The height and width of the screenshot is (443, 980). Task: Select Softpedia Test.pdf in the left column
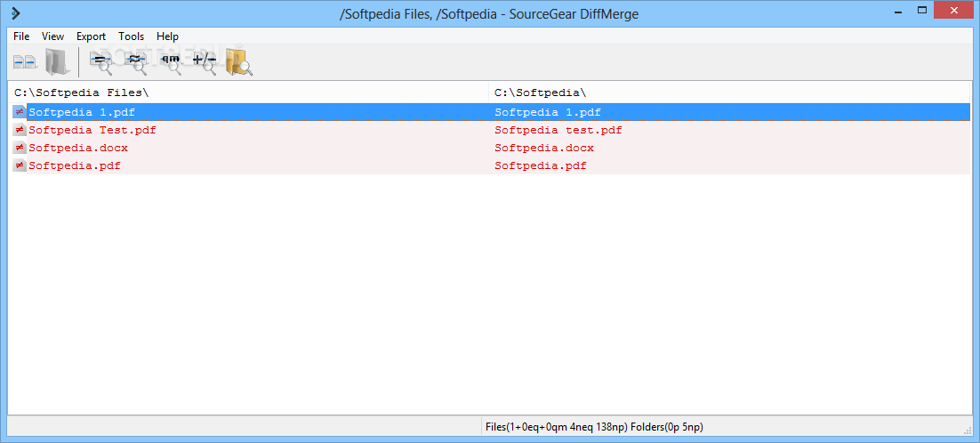click(x=92, y=130)
